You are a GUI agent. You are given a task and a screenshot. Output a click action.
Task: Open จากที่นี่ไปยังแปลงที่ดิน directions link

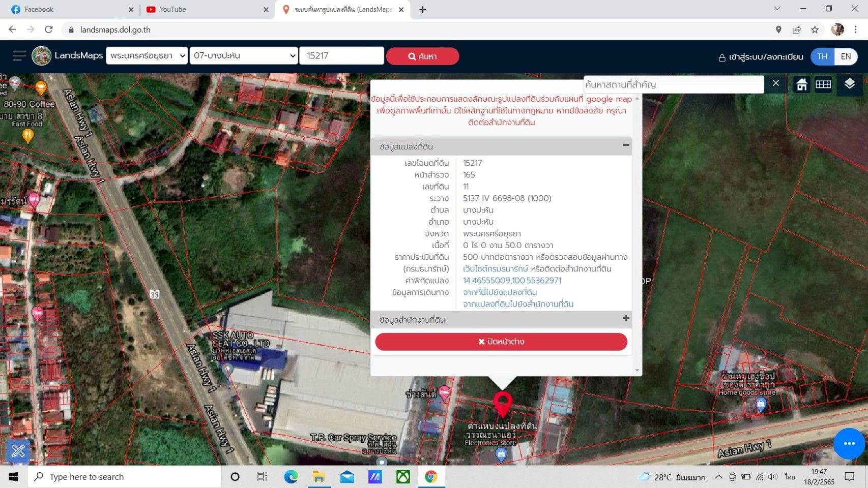pyautogui.click(x=500, y=292)
